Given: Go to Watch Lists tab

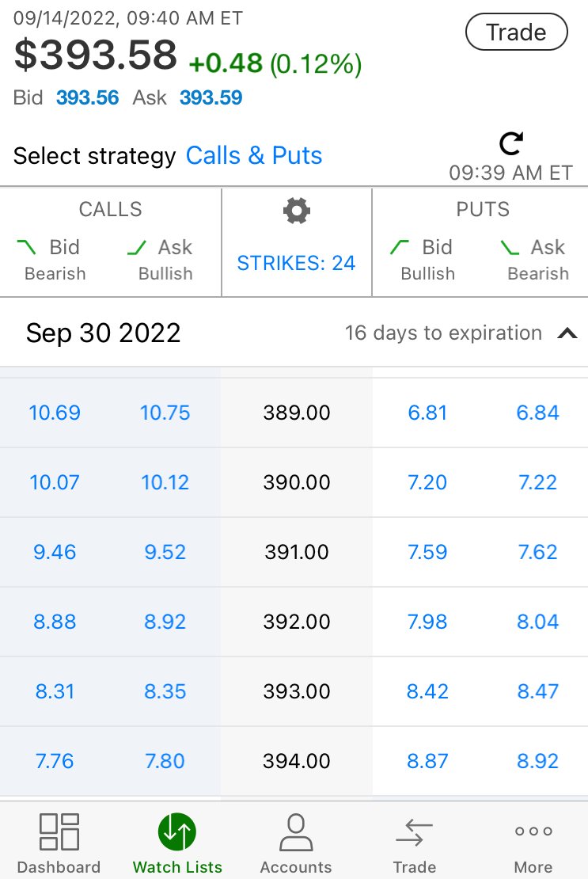Looking at the screenshot, I should 177,843.
